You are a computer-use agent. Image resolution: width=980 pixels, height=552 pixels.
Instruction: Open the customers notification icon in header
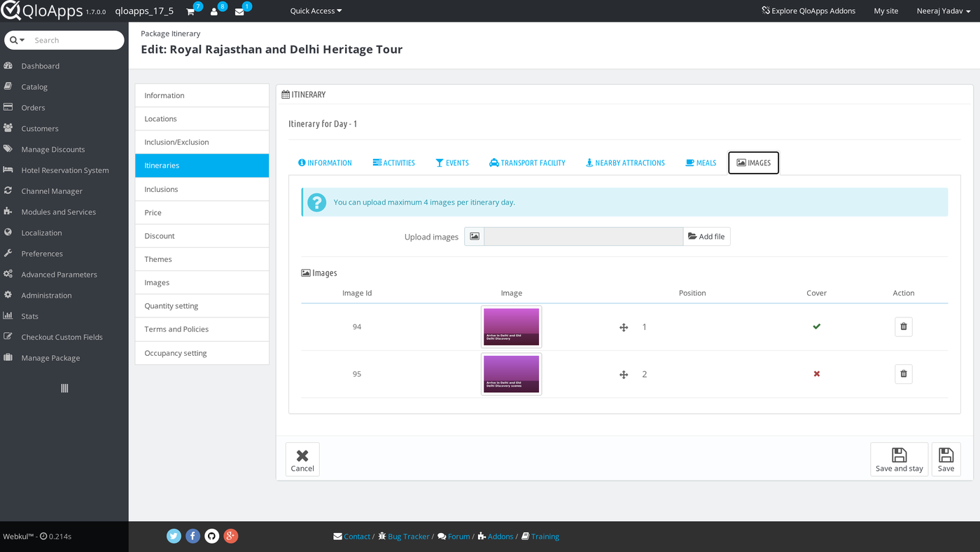click(214, 11)
